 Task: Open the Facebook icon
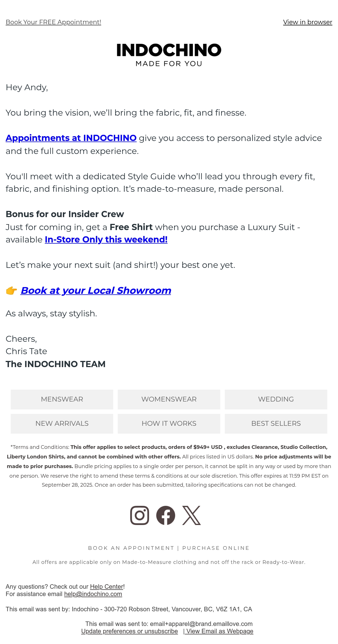click(166, 515)
